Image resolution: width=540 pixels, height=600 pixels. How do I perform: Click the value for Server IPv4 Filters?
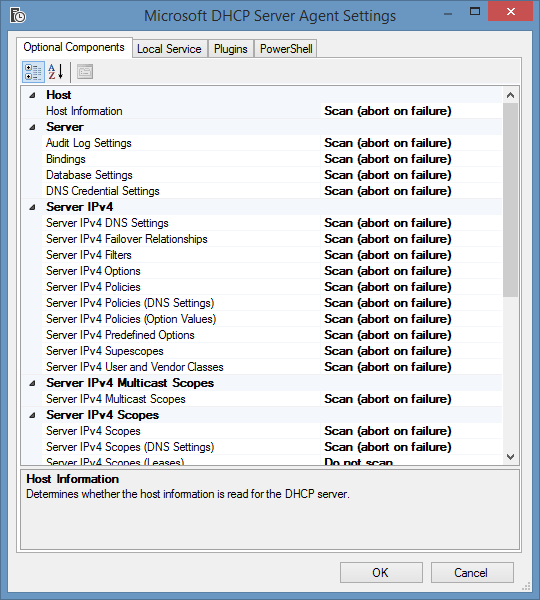coord(411,255)
